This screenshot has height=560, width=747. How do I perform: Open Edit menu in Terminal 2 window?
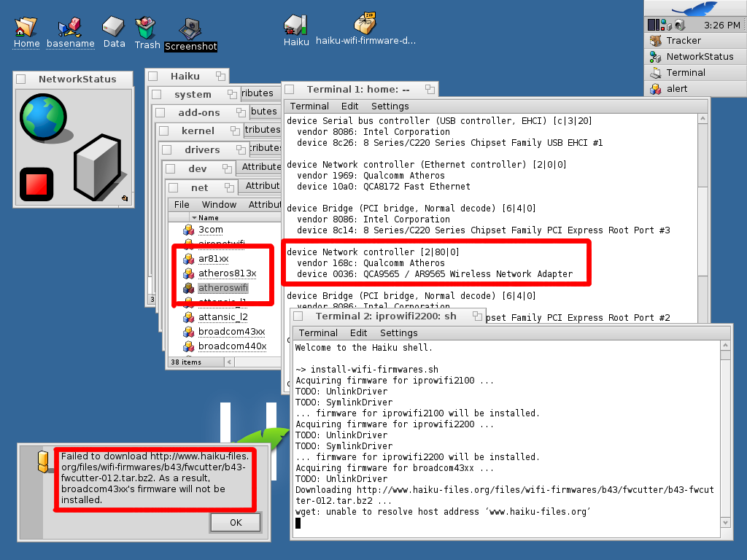358,332
